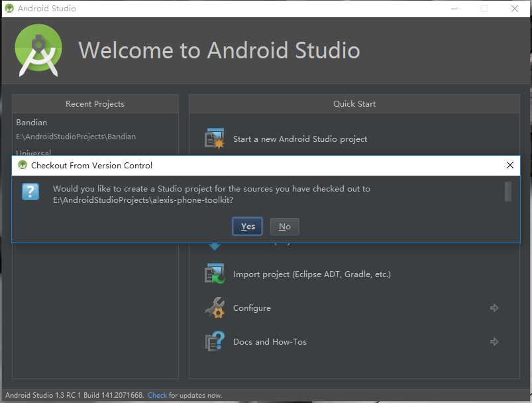Click the Android Studio build version text
Viewport: 532px width, 403px height.
(74, 395)
